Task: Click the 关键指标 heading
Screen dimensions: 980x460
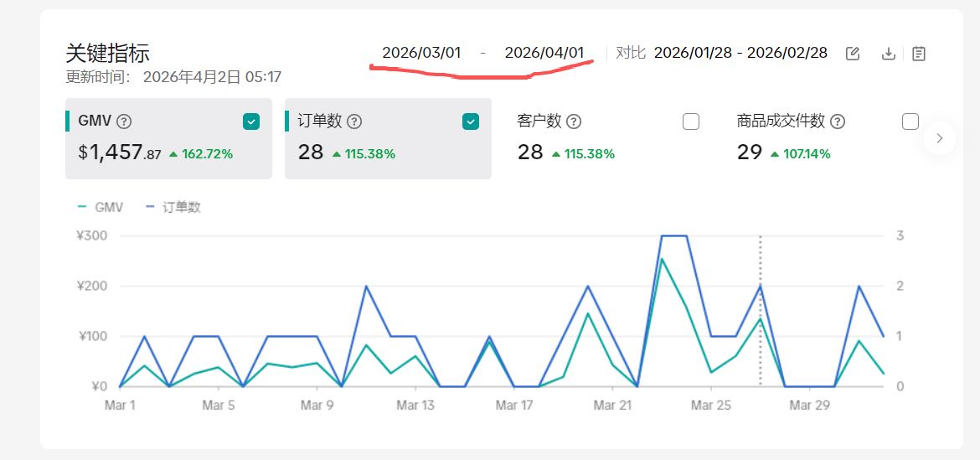Action: click(x=107, y=54)
